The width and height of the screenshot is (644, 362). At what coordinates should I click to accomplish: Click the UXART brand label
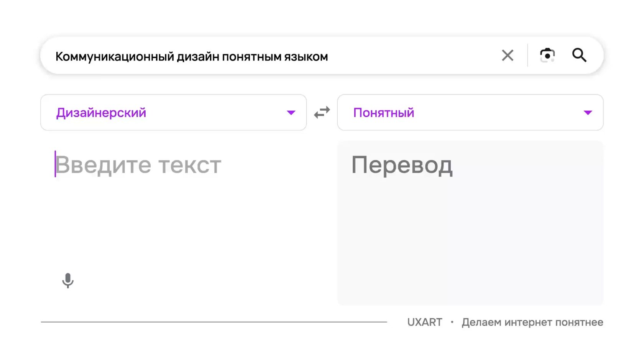(x=424, y=322)
